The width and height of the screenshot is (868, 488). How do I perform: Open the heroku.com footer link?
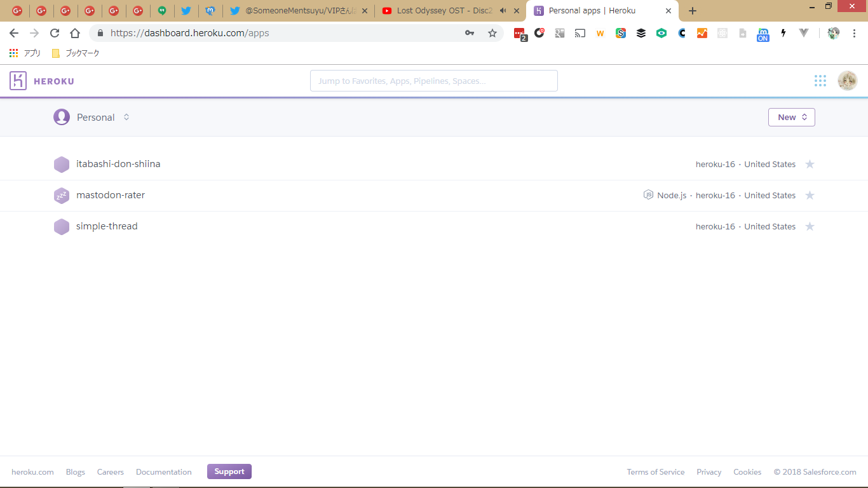pyautogui.click(x=32, y=472)
